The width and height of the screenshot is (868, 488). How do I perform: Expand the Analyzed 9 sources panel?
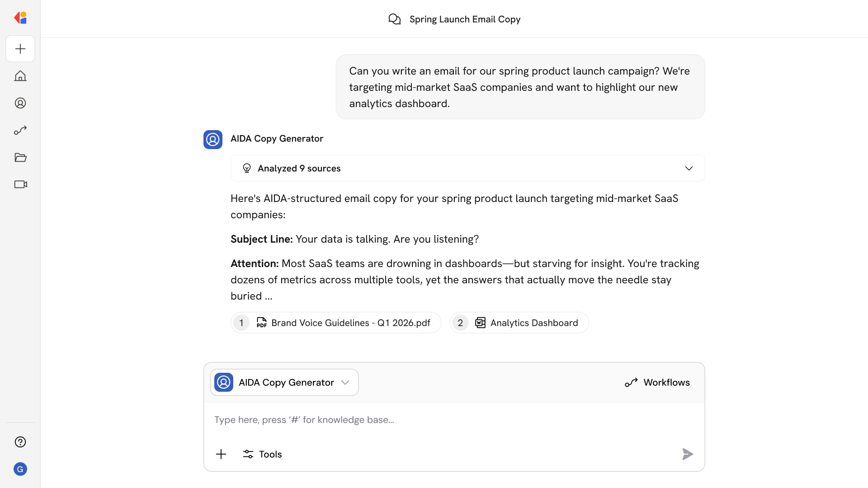pyautogui.click(x=299, y=168)
